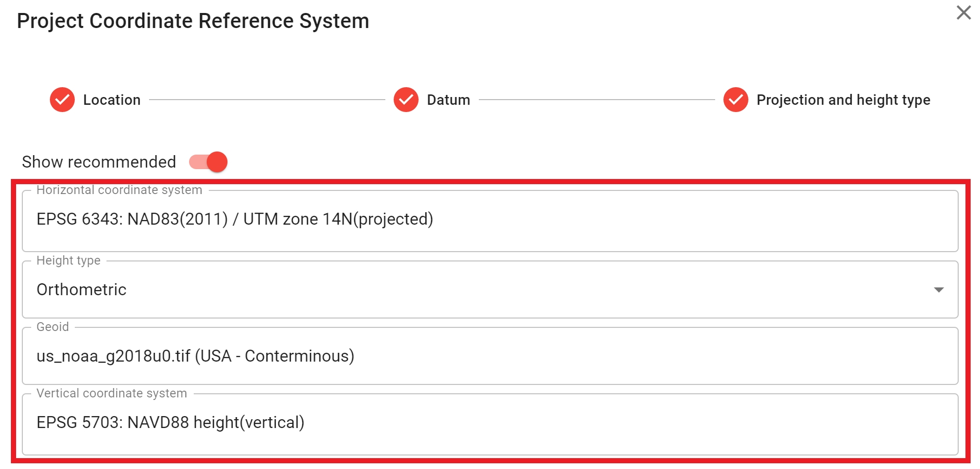The width and height of the screenshot is (980, 469).
Task: Click the connector line between Location and Datum
Action: (266, 100)
